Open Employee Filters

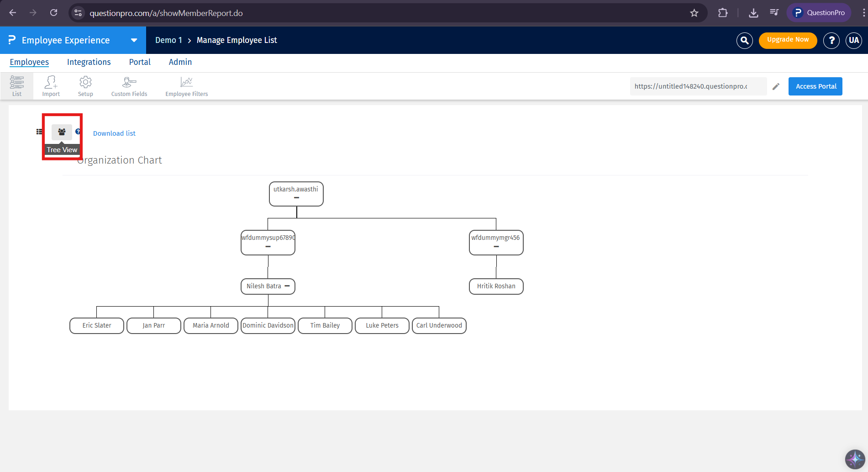pyautogui.click(x=186, y=86)
